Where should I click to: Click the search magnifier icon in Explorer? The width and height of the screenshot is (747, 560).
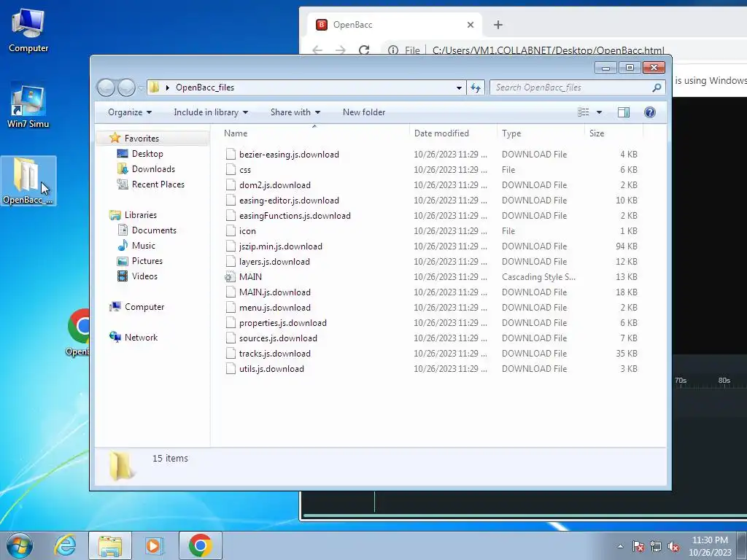coord(657,87)
